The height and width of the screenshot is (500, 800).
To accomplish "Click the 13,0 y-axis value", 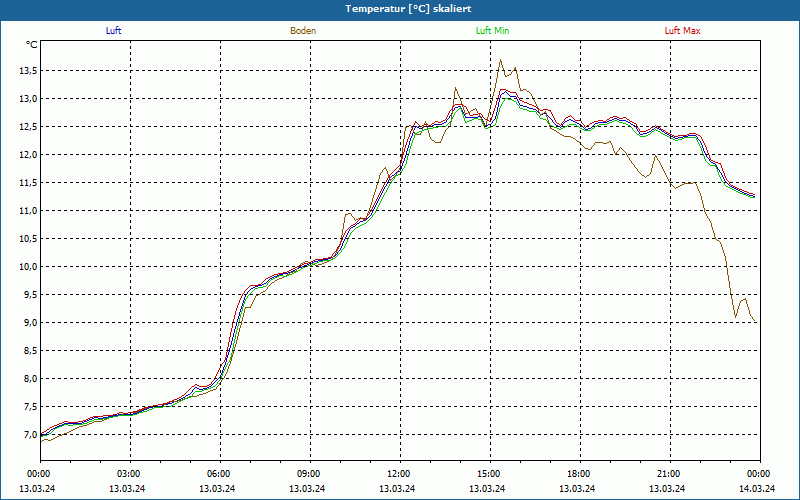I will [28, 98].
